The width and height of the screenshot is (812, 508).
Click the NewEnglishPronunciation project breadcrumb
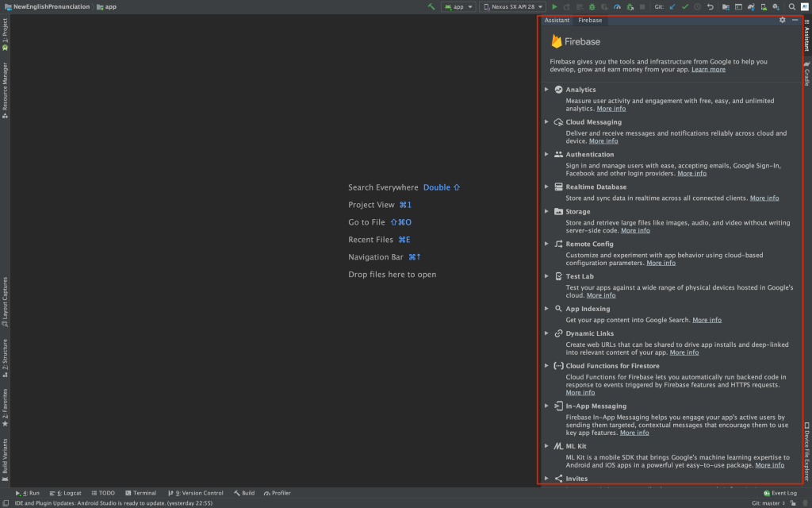pos(47,6)
